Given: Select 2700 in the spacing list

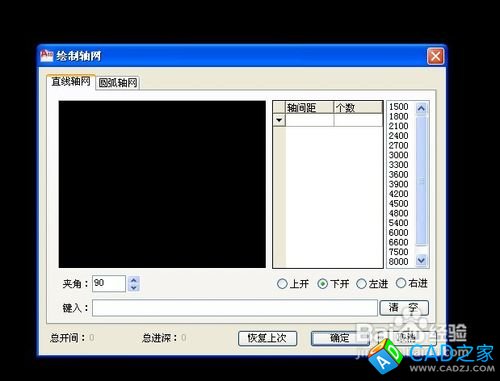Looking at the screenshot, I should (x=398, y=145).
